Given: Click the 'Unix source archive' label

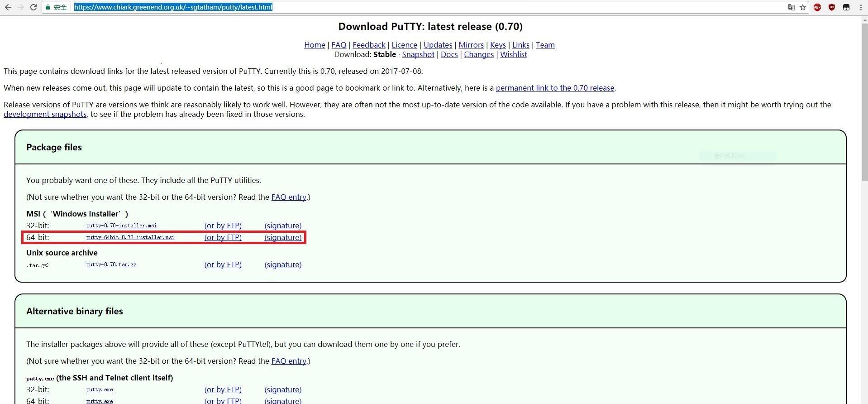Looking at the screenshot, I should [62, 253].
